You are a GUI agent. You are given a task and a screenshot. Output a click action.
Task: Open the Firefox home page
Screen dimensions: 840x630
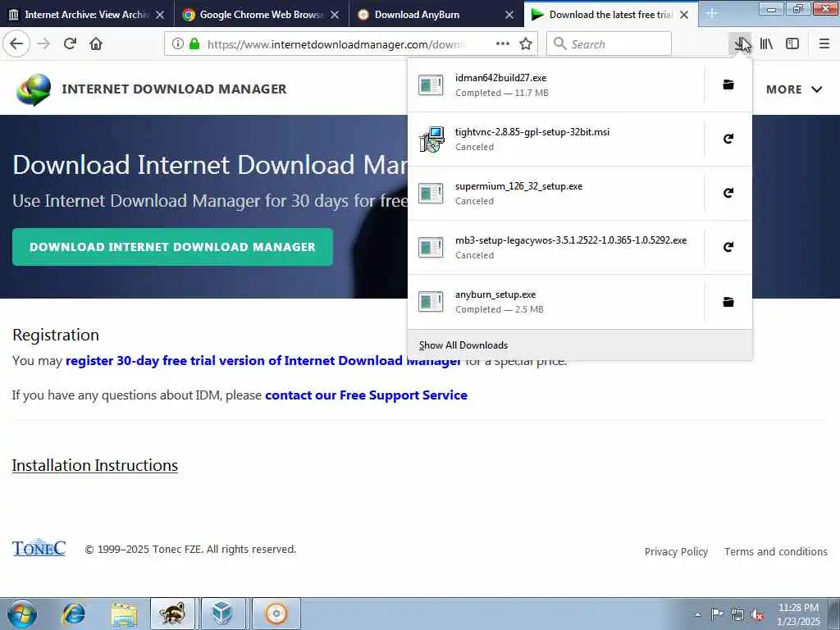(x=96, y=43)
